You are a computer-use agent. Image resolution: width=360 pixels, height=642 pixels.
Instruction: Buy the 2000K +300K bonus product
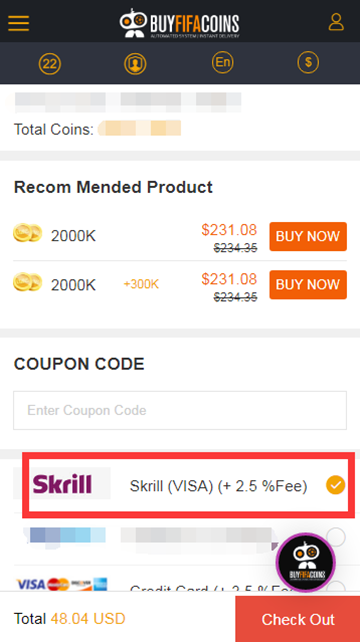pos(308,285)
